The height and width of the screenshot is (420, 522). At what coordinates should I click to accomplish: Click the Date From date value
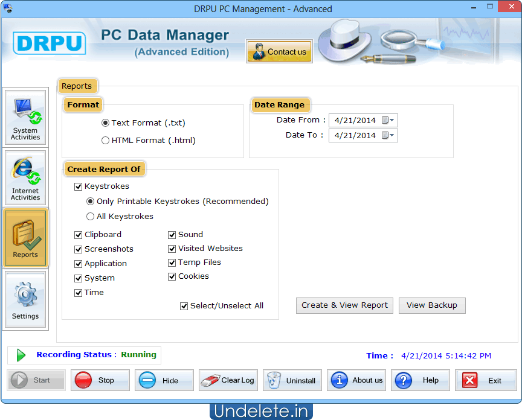(355, 120)
